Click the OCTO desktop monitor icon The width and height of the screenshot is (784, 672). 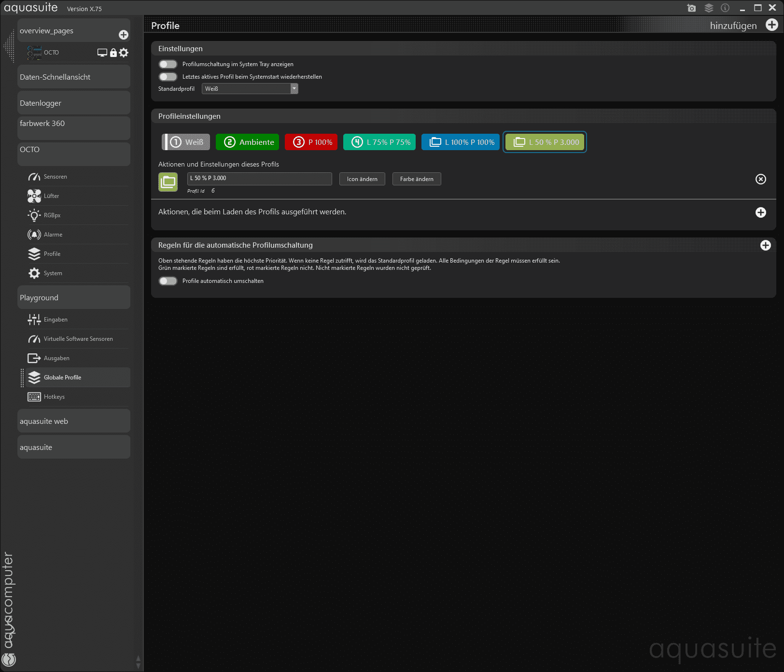coord(102,53)
